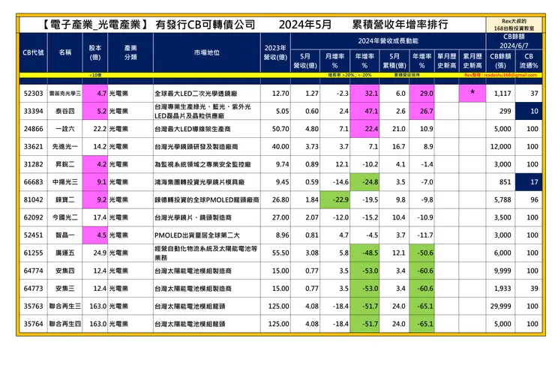Click the 名稱 column header
The image size is (555, 392).
click(x=64, y=52)
